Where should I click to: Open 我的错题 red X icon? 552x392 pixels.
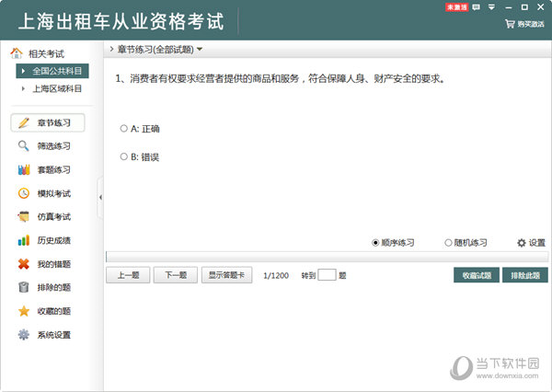coord(24,265)
